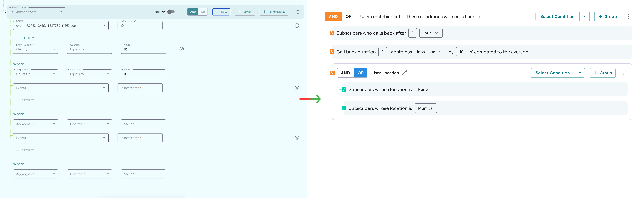Click + Group in the User-Location group

pyautogui.click(x=602, y=73)
